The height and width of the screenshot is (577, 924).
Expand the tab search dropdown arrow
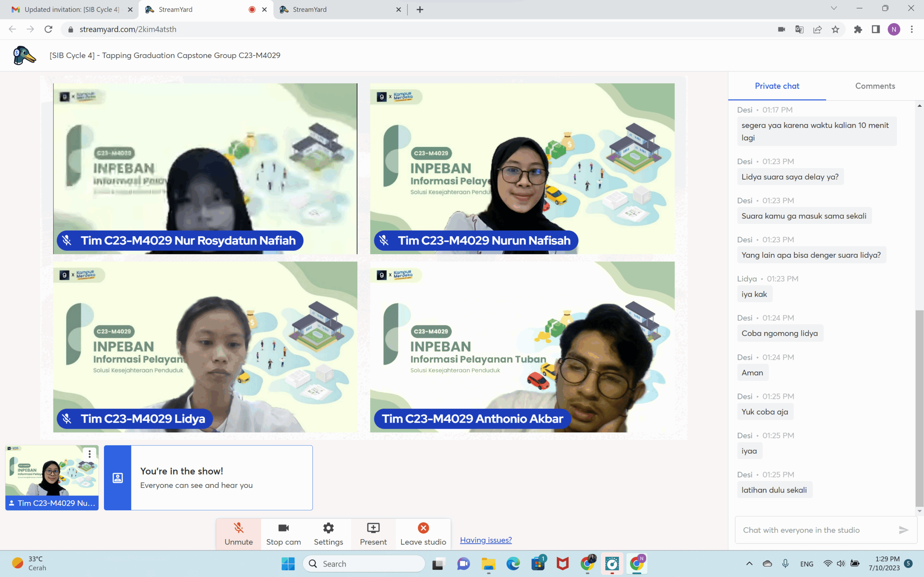833,8
